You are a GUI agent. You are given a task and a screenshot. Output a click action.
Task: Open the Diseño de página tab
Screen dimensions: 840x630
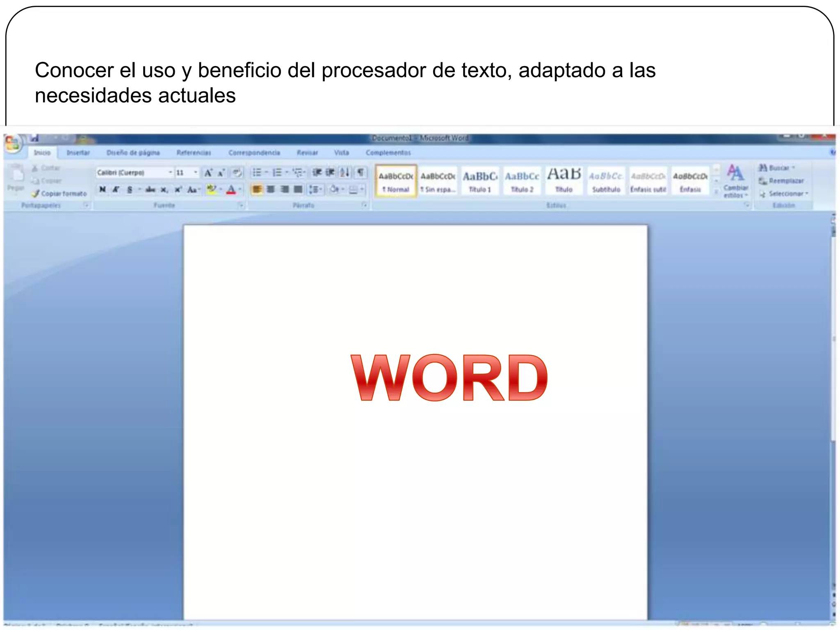(133, 153)
